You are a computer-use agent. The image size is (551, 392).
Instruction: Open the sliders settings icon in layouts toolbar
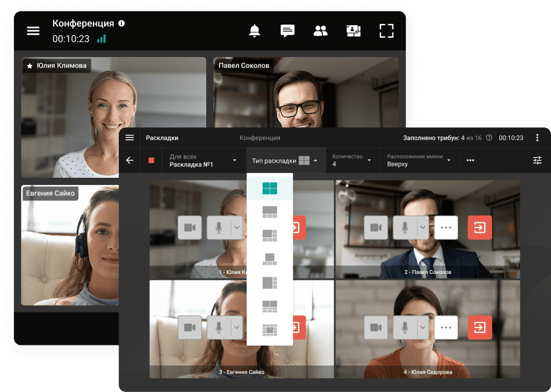click(537, 161)
